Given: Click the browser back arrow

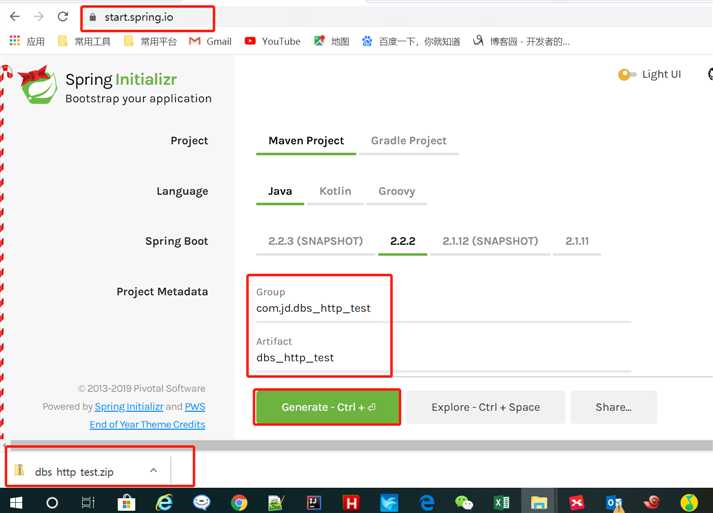Looking at the screenshot, I should (15, 17).
